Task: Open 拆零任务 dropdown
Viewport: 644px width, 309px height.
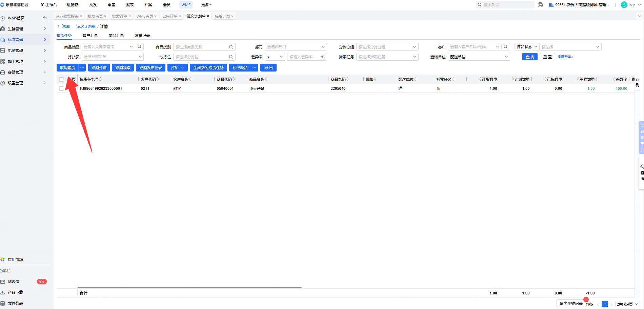Action: click(387, 57)
